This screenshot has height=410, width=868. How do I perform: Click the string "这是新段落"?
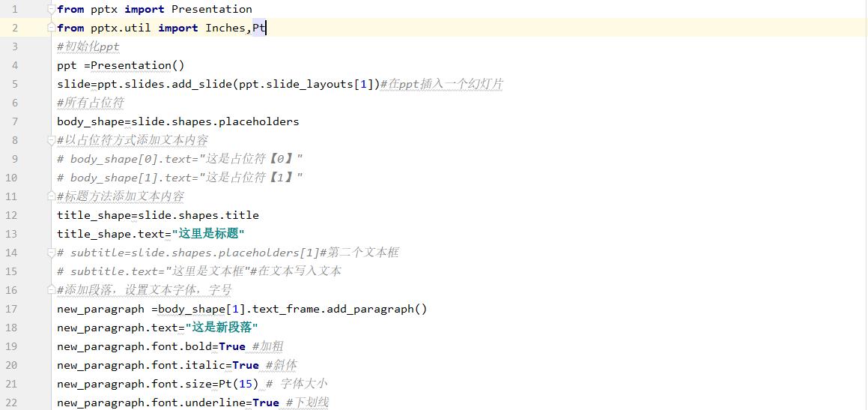[x=222, y=328]
